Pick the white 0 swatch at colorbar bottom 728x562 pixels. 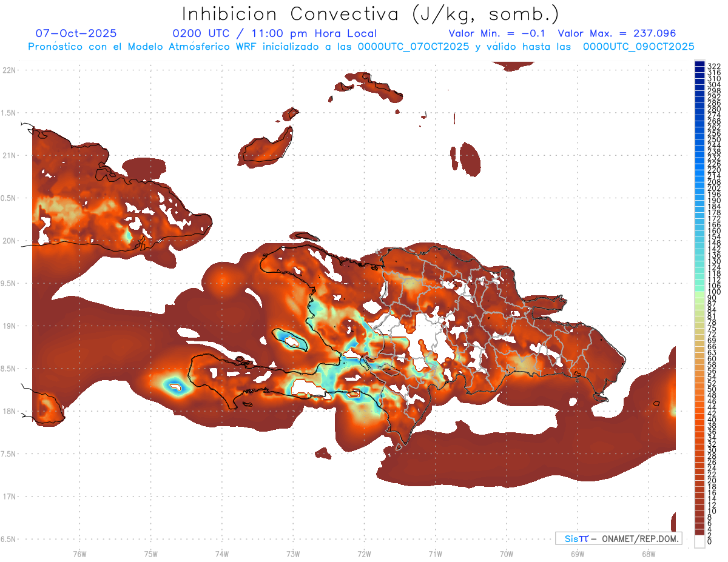(x=699, y=543)
